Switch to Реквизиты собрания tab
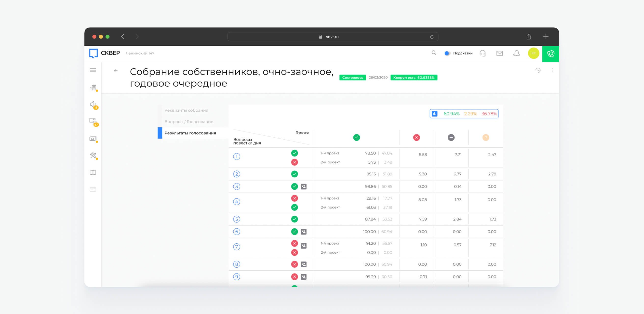Image resolution: width=644 pixels, height=314 pixels. click(x=186, y=110)
